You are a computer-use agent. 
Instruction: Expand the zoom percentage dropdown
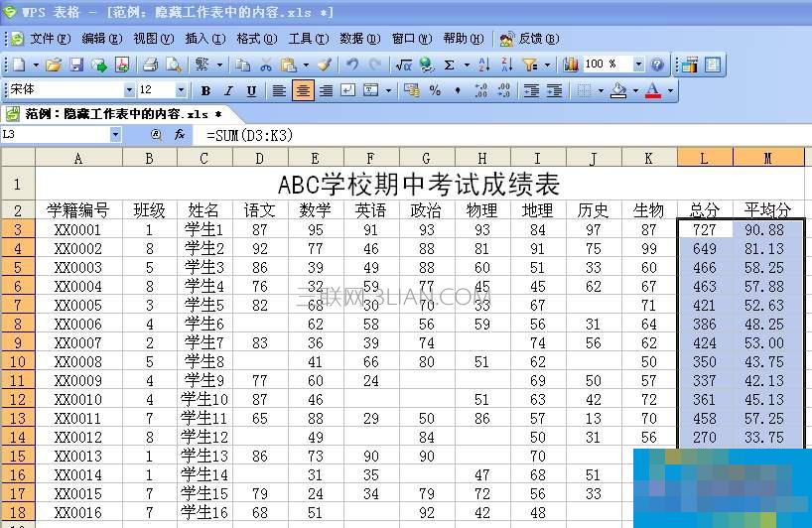click(x=638, y=65)
